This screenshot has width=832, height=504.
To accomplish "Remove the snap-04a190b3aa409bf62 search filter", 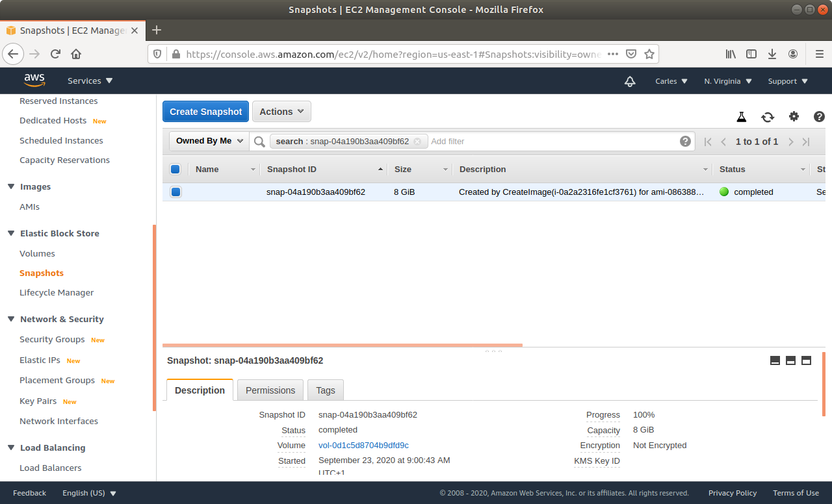I will tap(417, 142).
